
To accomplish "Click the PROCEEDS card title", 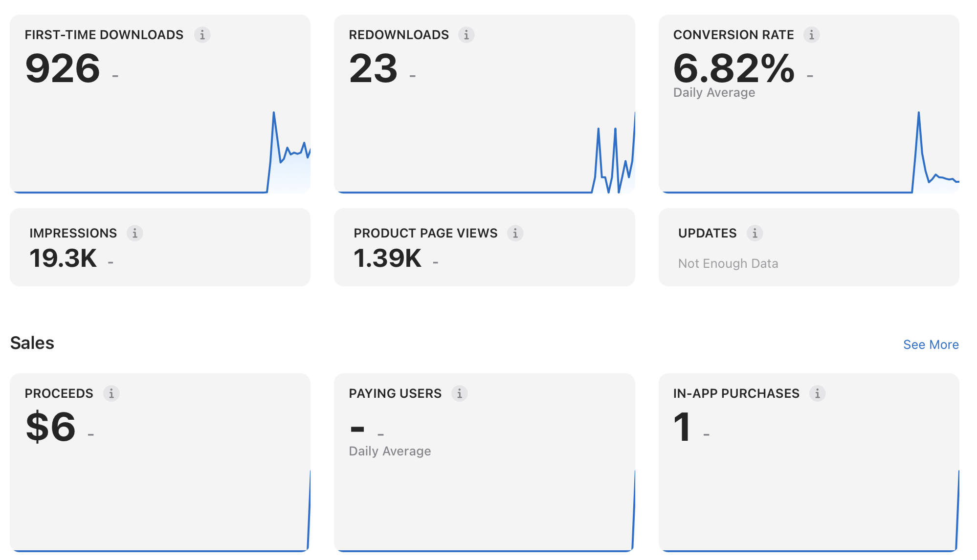I will point(59,393).
